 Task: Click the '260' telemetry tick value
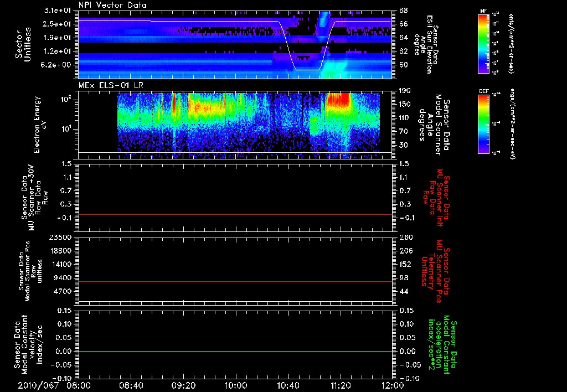406,238
